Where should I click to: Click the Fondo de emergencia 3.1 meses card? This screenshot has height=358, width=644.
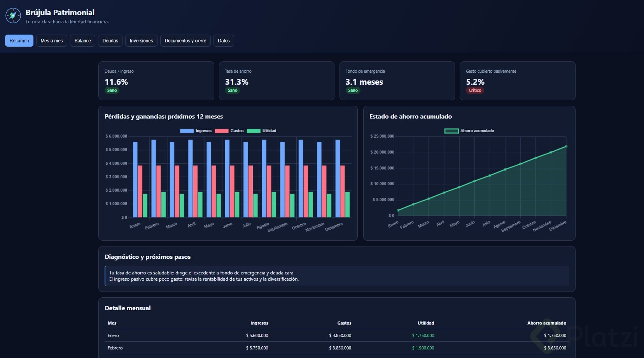tap(397, 81)
